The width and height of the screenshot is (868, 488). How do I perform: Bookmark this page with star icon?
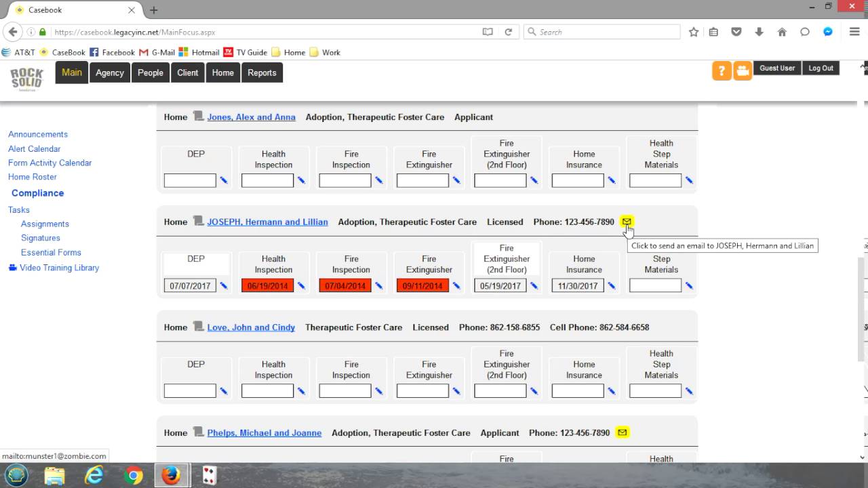click(694, 32)
